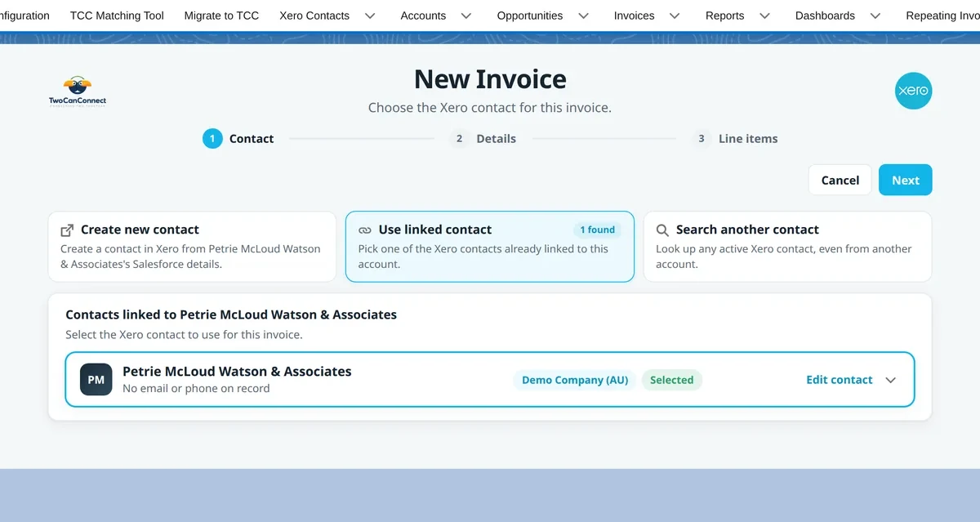
Task: Choose the Search another contact option card
Action: pyautogui.click(x=787, y=247)
